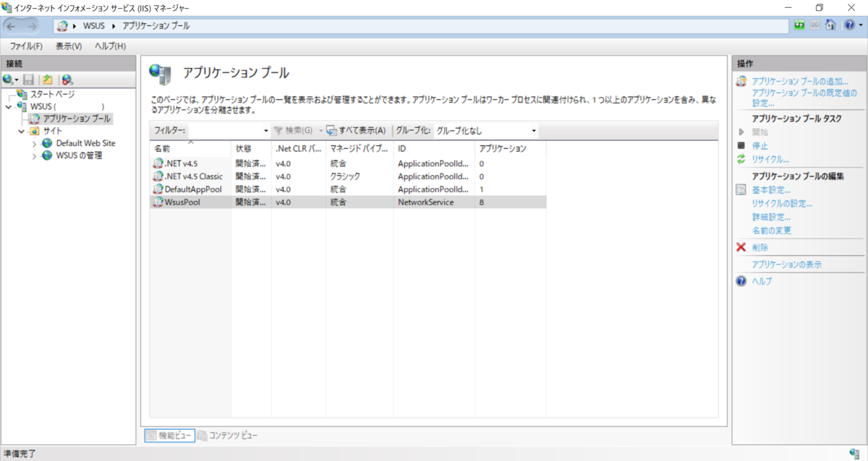Sort by the 状態 column header

(x=251, y=148)
